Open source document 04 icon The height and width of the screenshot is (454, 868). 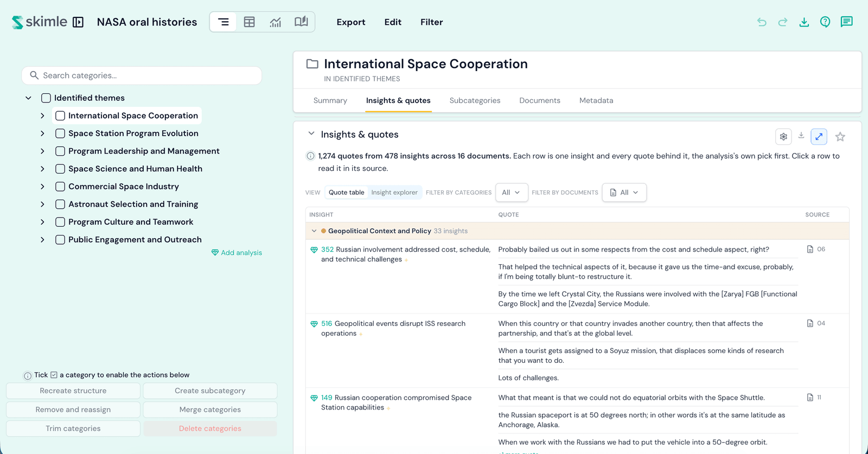pyautogui.click(x=810, y=323)
